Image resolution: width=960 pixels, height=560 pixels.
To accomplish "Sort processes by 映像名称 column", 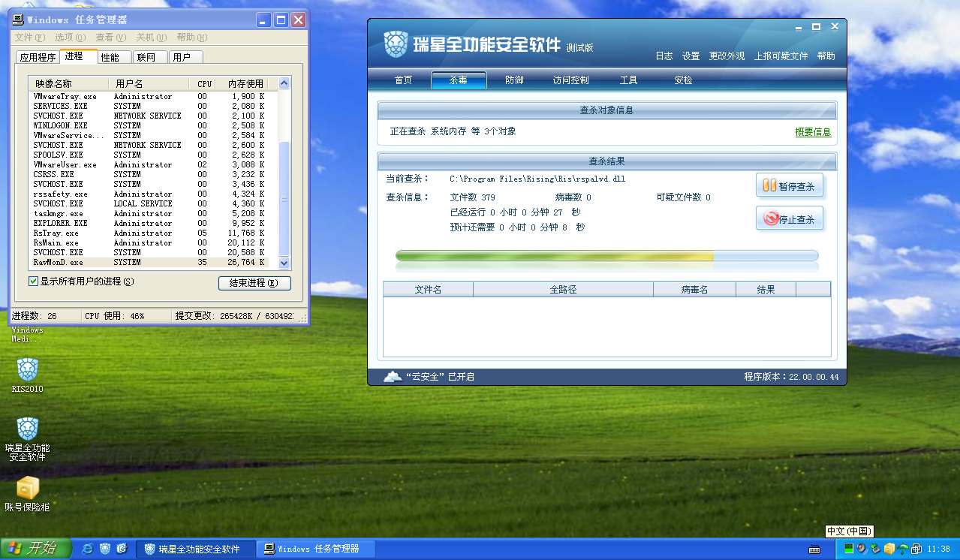I will click(68, 83).
